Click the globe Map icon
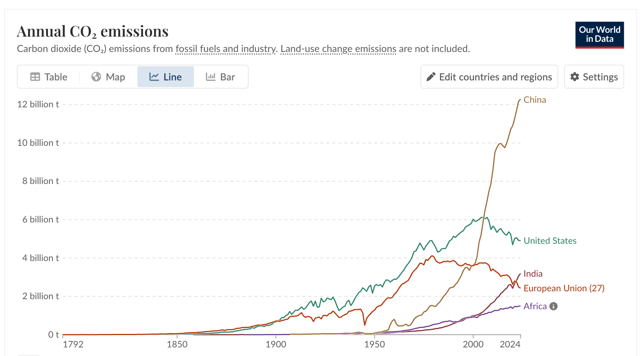 (x=96, y=77)
